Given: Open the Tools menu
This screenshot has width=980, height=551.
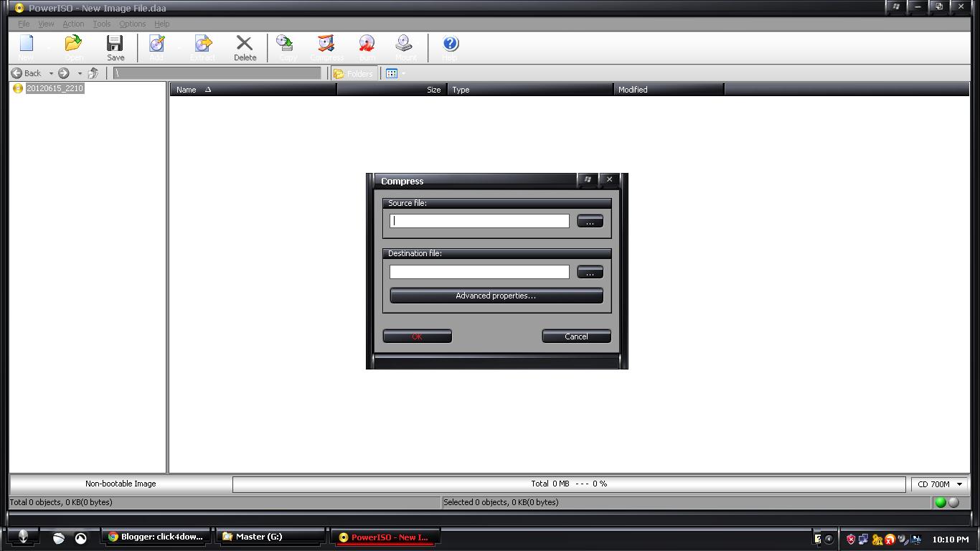Looking at the screenshot, I should tap(102, 24).
